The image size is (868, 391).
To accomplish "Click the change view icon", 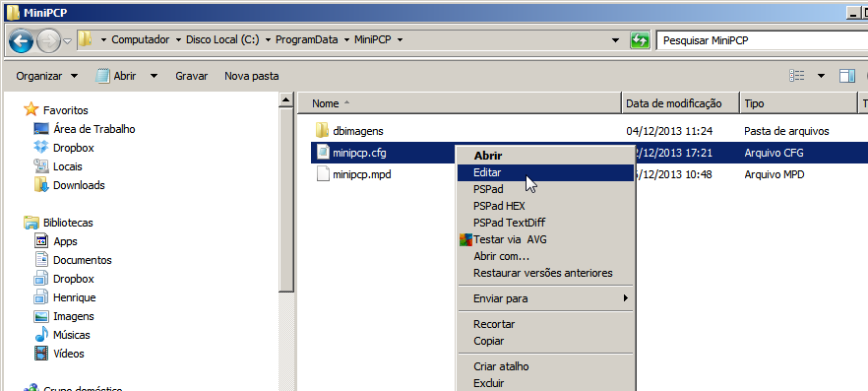I will [x=796, y=76].
